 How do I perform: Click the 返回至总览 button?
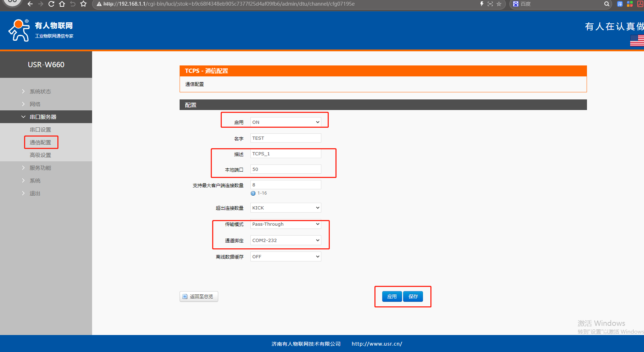coord(199,296)
